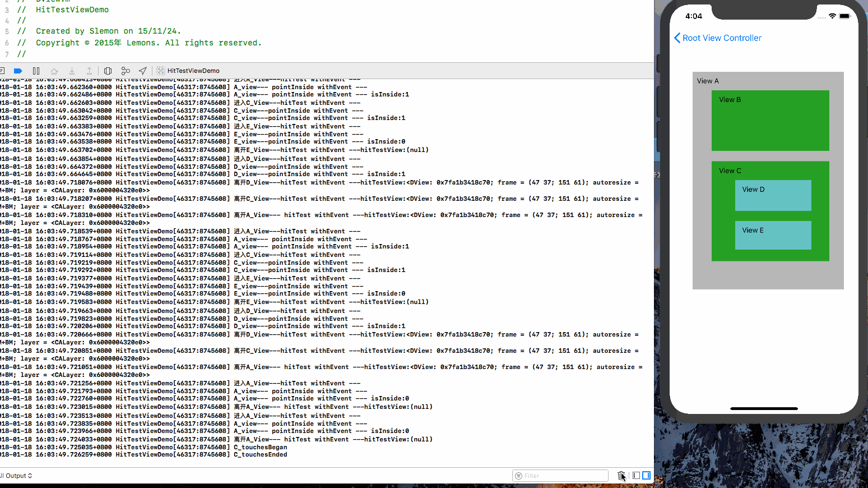This screenshot has width=868, height=488.
Task: Click the Step Into debug button
Action: [x=72, y=71]
